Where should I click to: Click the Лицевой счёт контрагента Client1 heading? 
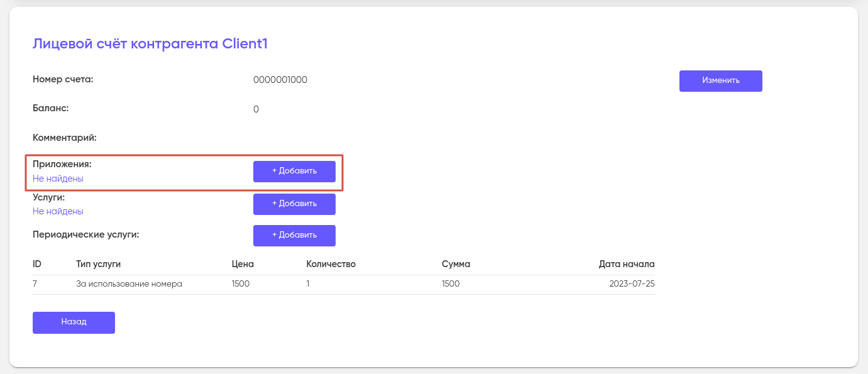(150, 44)
